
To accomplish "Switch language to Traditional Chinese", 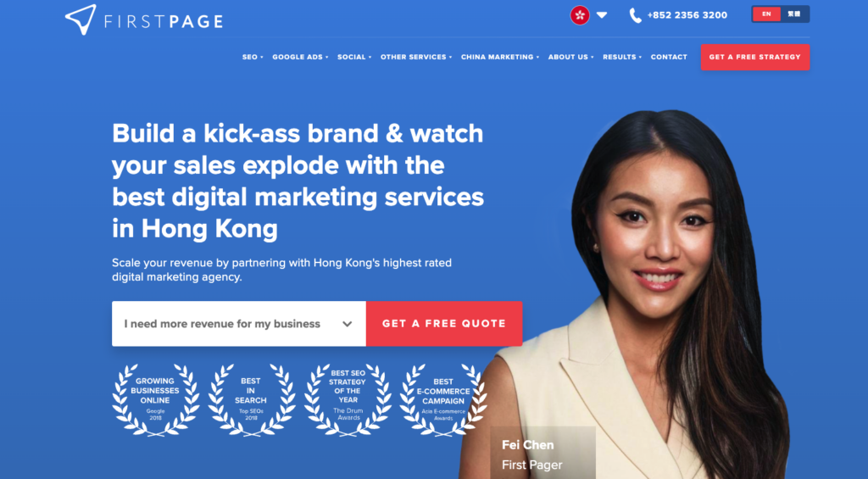I will [794, 14].
